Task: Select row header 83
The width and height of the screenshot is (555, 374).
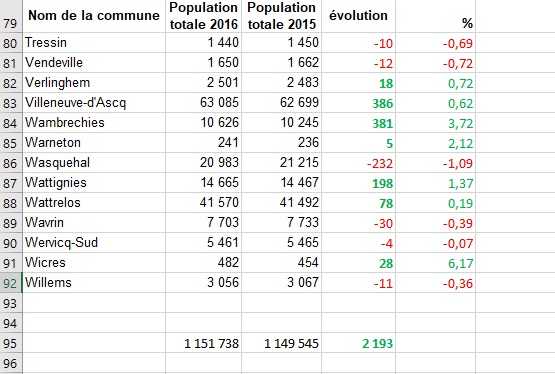Action: pos(11,103)
